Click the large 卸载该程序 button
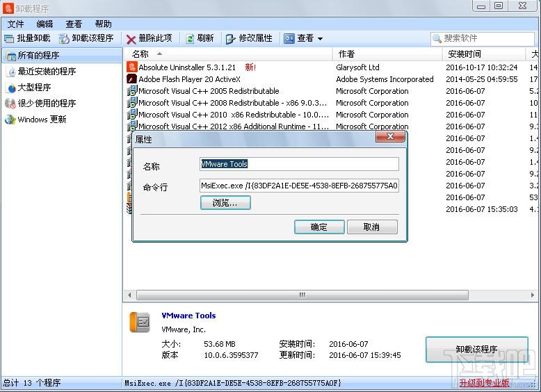Screen dimensions: 541x392 tap(477, 349)
